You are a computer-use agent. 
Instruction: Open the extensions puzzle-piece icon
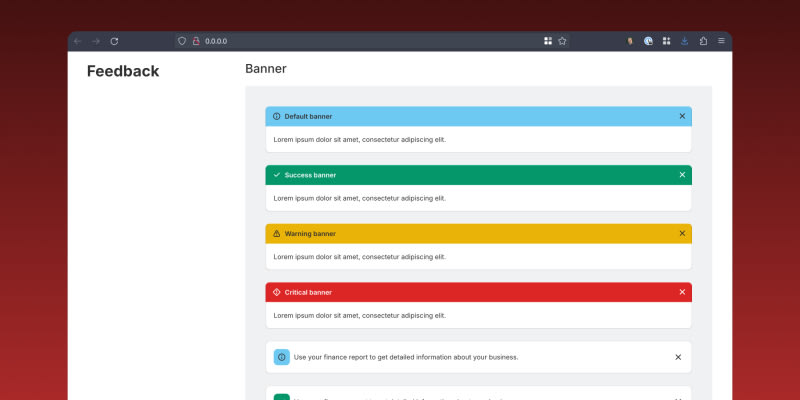(x=703, y=41)
